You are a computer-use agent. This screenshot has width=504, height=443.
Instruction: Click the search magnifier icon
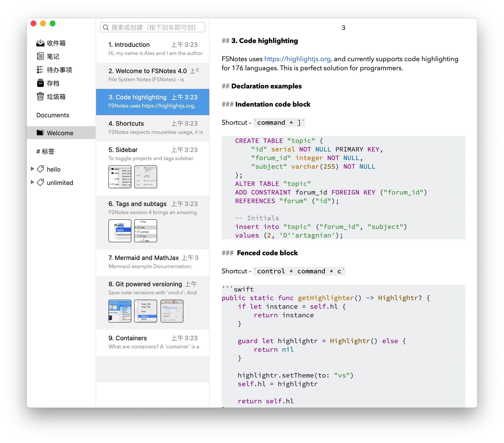click(x=106, y=27)
